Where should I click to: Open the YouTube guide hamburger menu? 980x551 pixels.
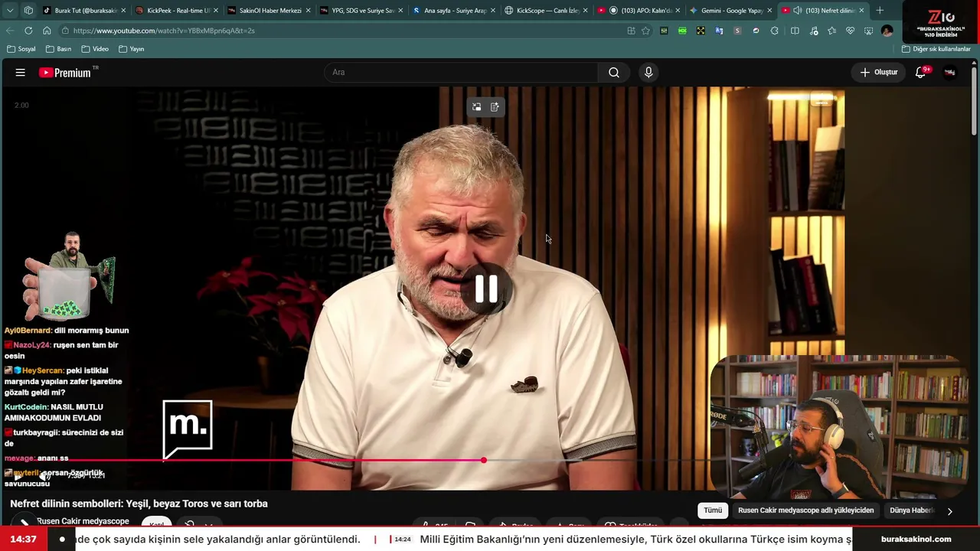click(21, 73)
